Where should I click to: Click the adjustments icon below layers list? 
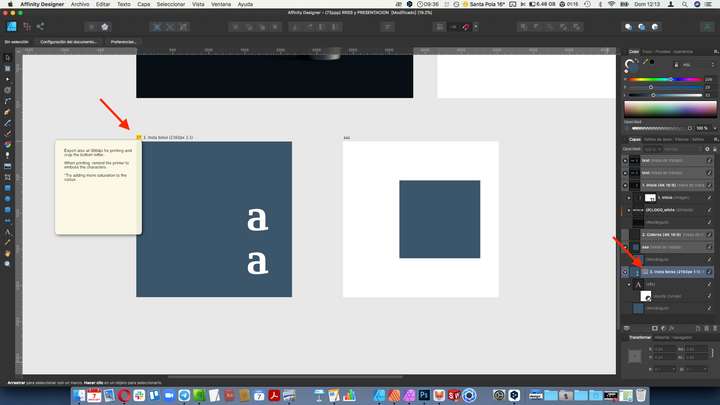click(x=663, y=328)
